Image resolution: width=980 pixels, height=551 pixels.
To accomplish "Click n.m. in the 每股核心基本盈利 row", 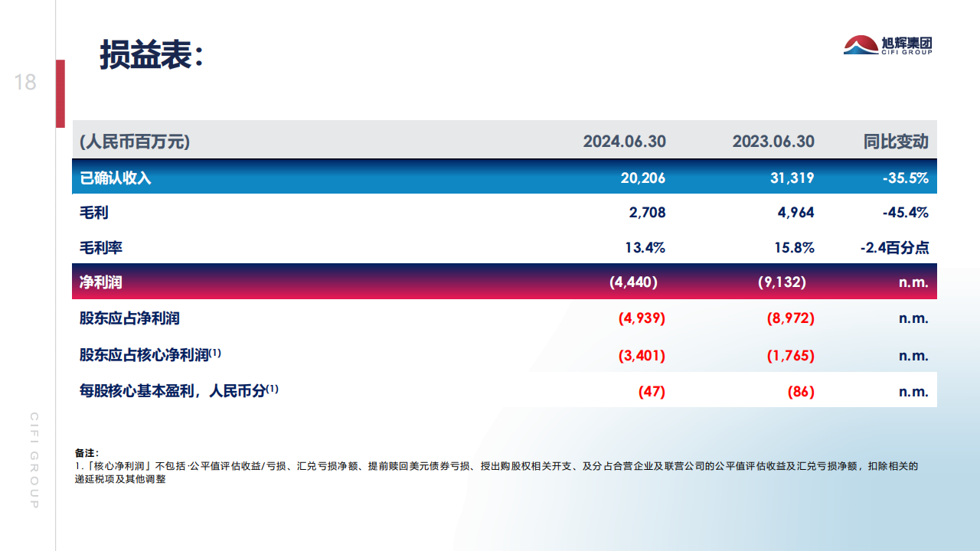I will tap(913, 393).
